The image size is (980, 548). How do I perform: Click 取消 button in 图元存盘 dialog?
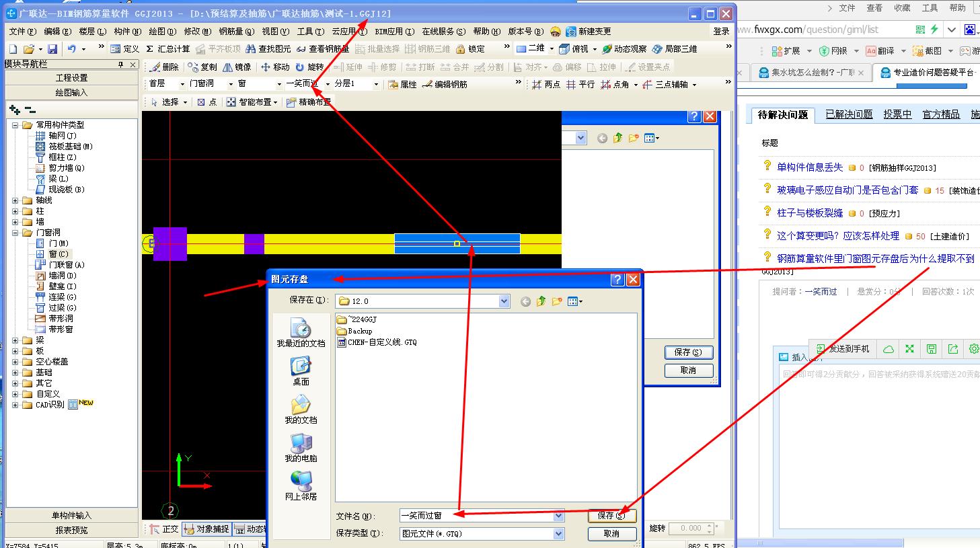(x=611, y=534)
